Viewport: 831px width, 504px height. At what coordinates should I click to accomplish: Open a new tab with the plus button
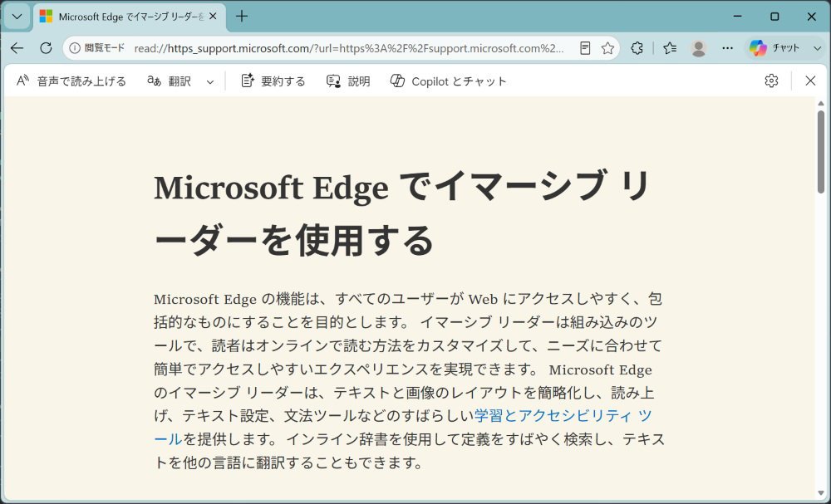click(242, 17)
